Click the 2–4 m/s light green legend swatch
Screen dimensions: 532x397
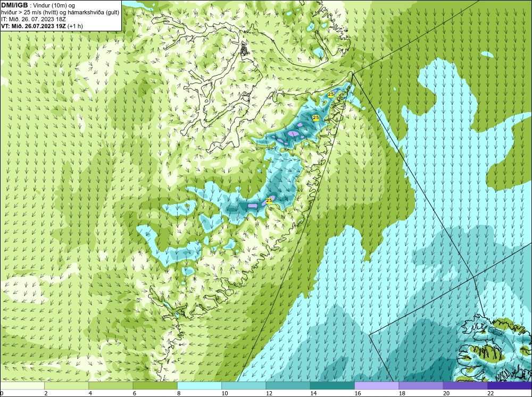click(x=66, y=386)
